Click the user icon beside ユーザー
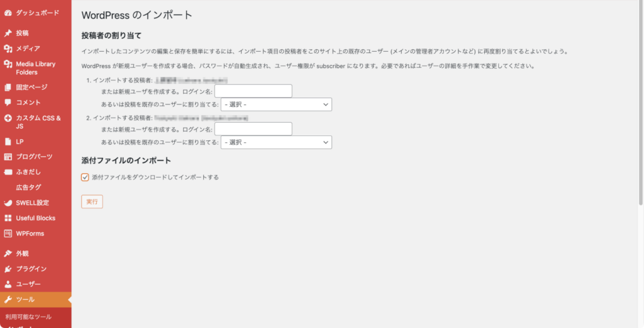The height and width of the screenshot is (328, 644). pyautogui.click(x=8, y=284)
